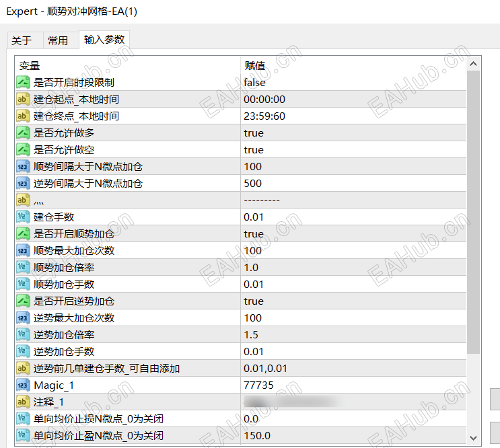500x448 pixels.
Task: Click the double icon beside 顺势加仓手数
Action: (23, 285)
